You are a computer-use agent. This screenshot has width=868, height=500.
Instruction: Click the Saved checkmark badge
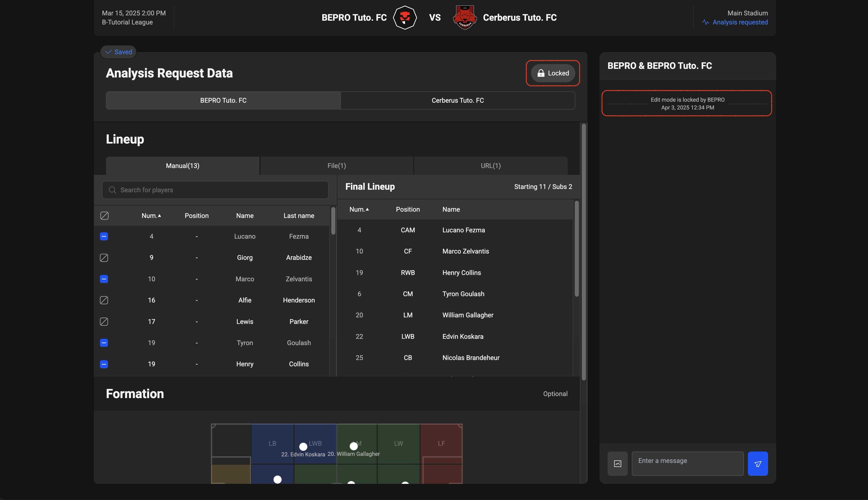(119, 52)
